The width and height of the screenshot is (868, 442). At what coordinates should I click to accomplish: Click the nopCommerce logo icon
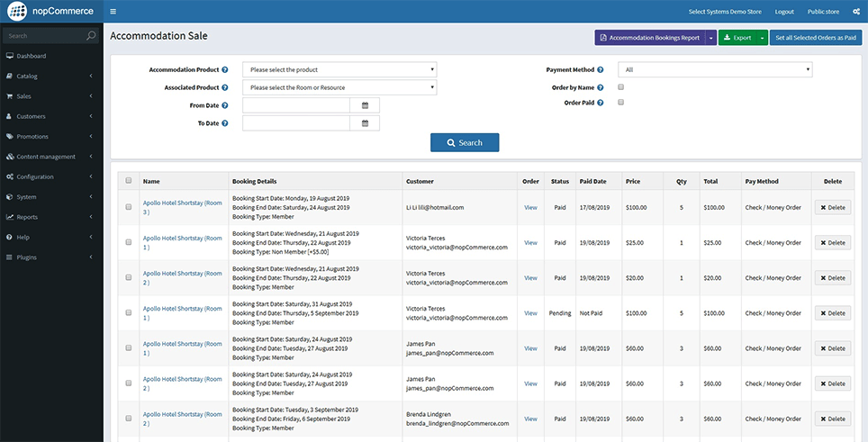pos(17,11)
